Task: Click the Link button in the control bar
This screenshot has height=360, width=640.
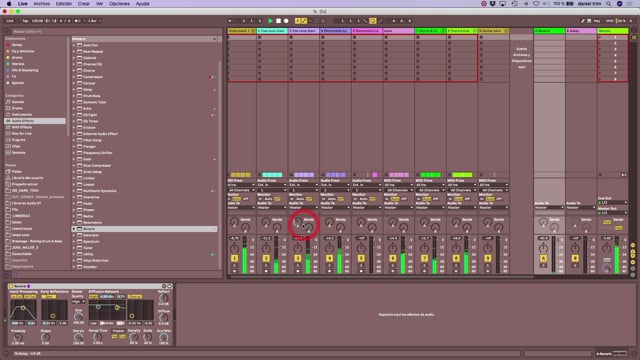Action: click(10, 21)
